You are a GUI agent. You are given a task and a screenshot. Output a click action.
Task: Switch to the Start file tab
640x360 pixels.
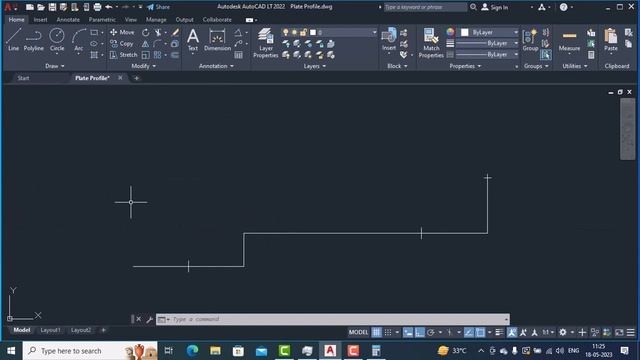[x=23, y=78]
